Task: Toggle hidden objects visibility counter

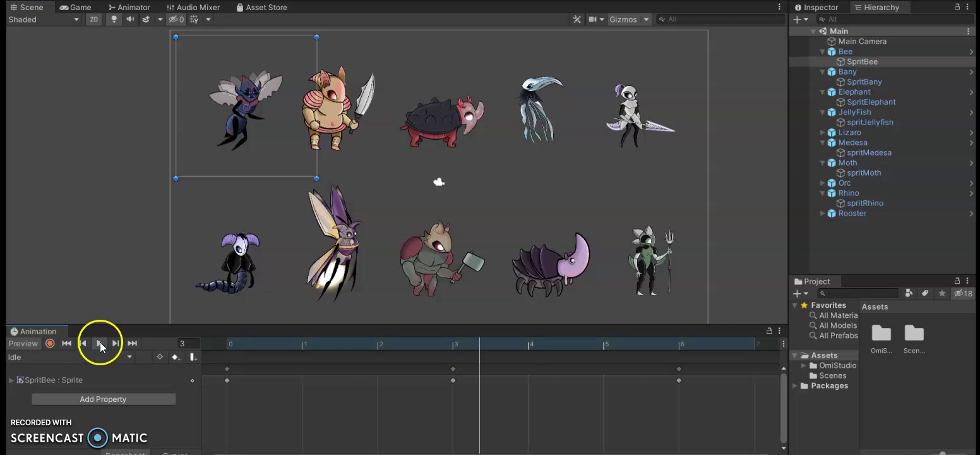Action: tap(176, 20)
